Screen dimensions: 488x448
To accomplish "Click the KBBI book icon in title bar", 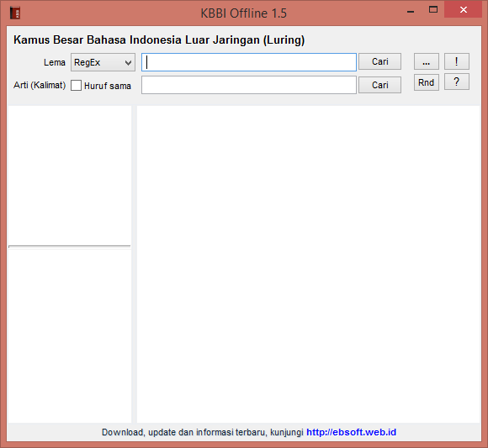I will 15,13.
